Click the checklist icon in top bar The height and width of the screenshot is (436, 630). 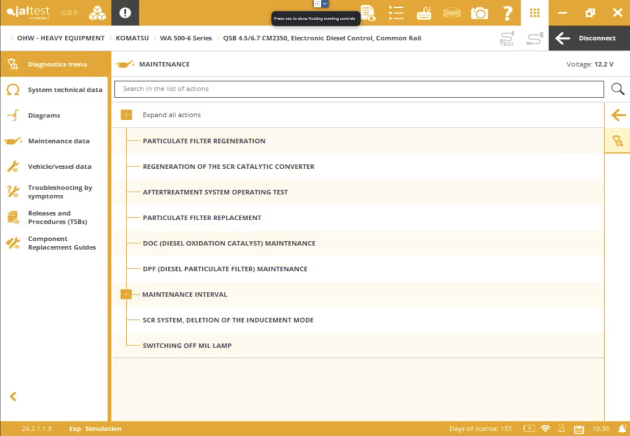click(396, 13)
